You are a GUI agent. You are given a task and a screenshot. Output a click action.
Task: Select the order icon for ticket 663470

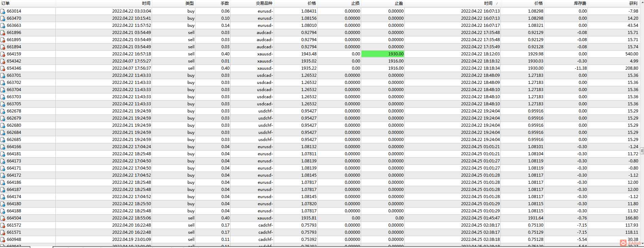(3, 18)
